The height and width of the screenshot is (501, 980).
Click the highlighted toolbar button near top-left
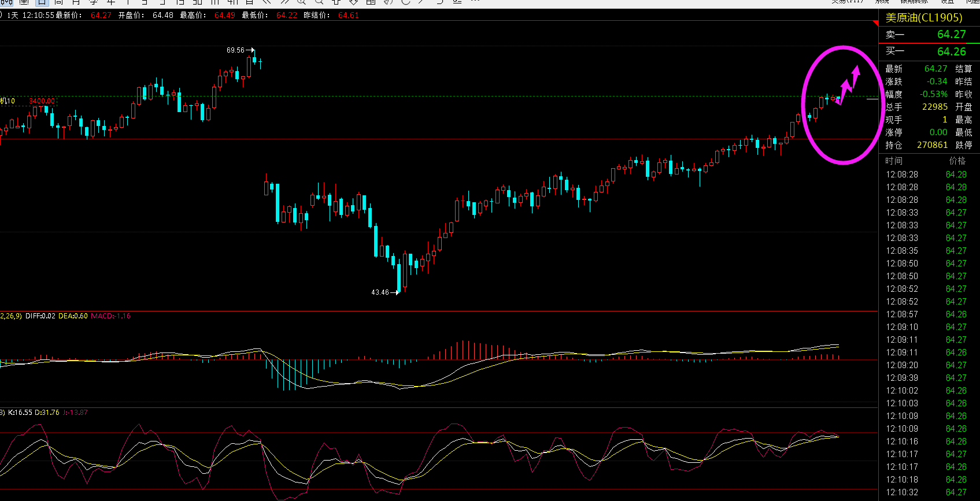coord(42,2)
